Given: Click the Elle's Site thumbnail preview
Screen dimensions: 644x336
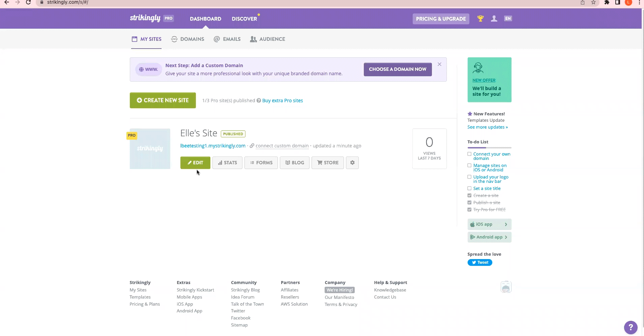Looking at the screenshot, I should tap(150, 149).
